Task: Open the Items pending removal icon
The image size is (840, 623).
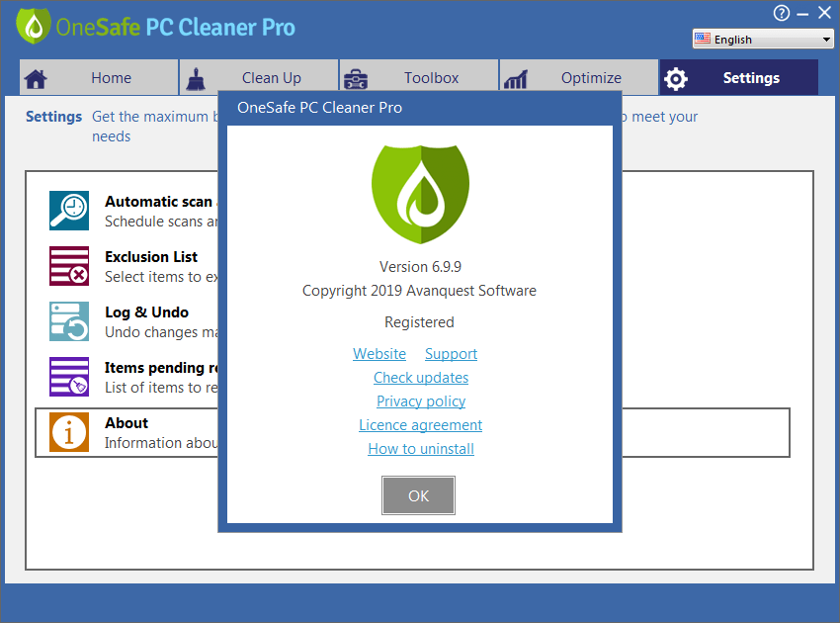Action: click(69, 377)
